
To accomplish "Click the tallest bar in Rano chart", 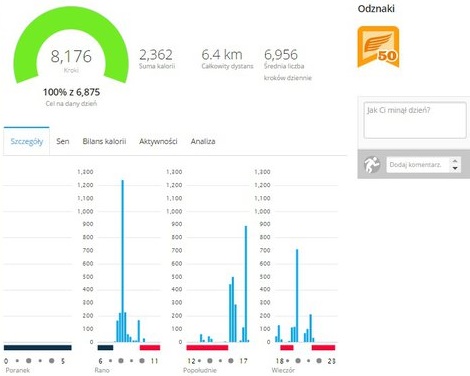I will 122,261.
